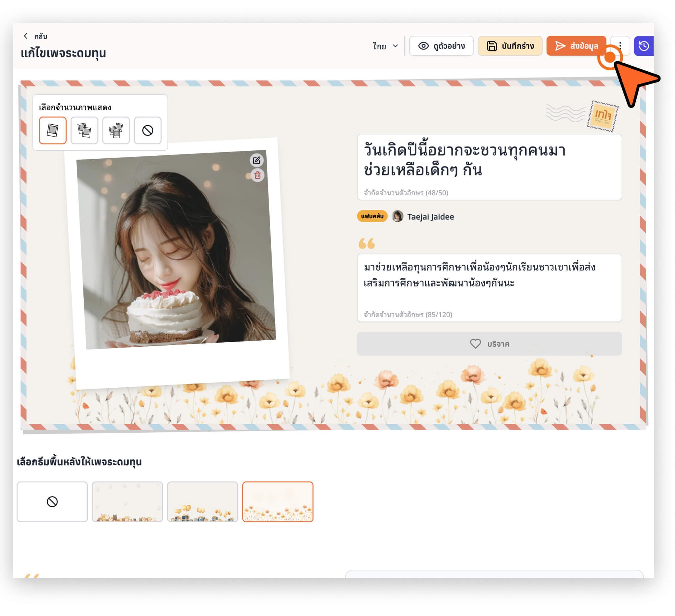The height and width of the screenshot is (616, 675).
Task: Click the red trash icon on photo
Action: click(257, 175)
